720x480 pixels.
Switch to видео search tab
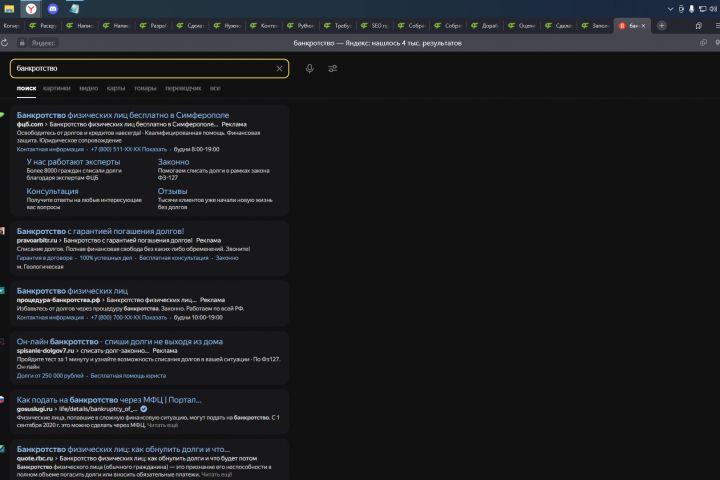point(89,88)
